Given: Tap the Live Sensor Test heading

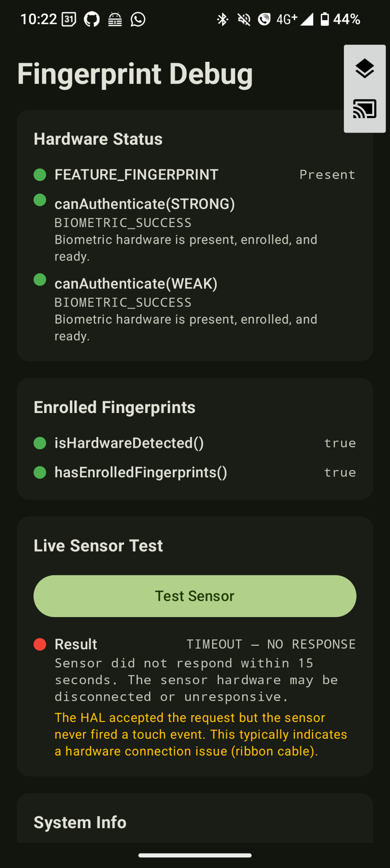Looking at the screenshot, I should [x=98, y=546].
